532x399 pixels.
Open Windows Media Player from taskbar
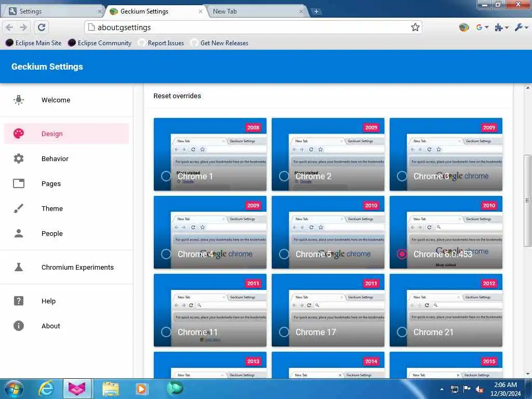click(x=141, y=389)
